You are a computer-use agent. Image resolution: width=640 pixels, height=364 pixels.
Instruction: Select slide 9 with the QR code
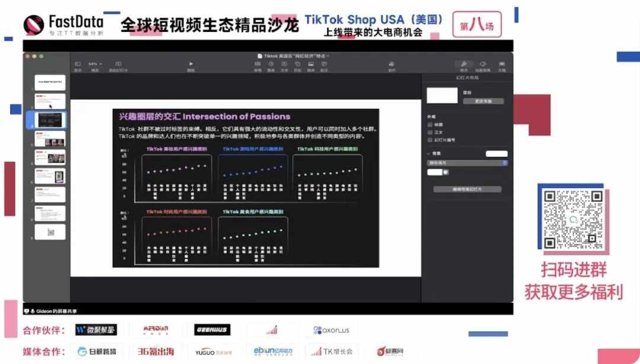click(x=50, y=233)
